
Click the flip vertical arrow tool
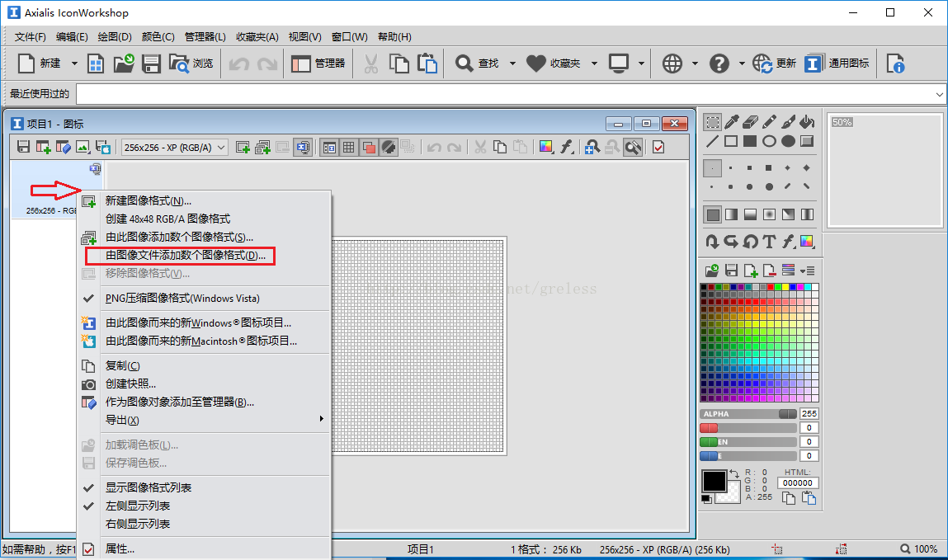tap(712, 242)
